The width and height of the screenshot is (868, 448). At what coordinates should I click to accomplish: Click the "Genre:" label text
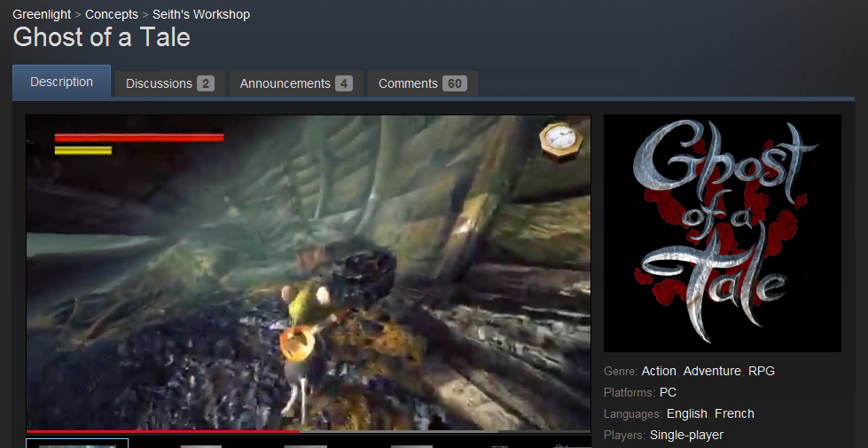621,371
